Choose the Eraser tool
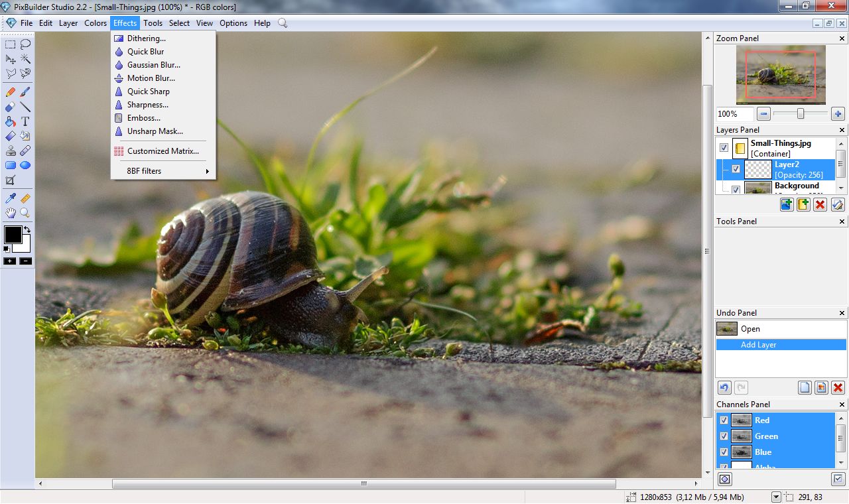The width and height of the screenshot is (849, 504). coord(11,107)
